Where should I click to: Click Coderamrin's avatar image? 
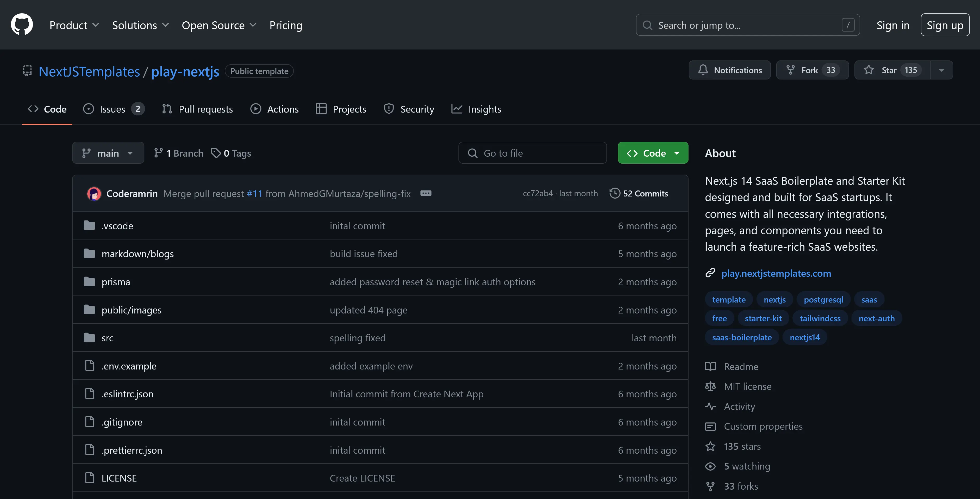[94, 194]
